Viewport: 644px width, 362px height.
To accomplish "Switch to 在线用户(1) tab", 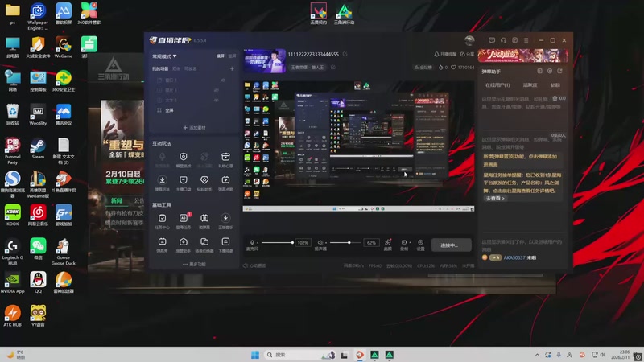I will 497,85.
